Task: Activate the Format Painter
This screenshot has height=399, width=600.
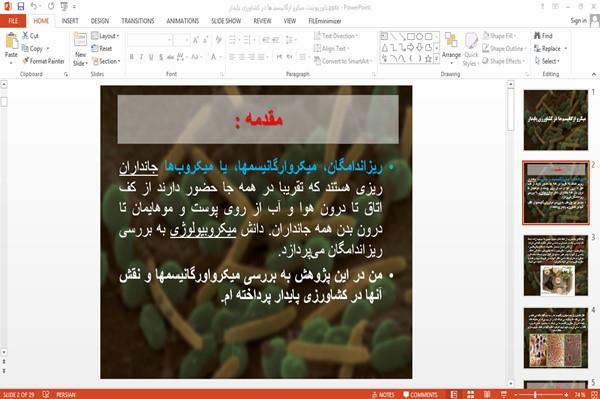Action: click(x=43, y=61)
